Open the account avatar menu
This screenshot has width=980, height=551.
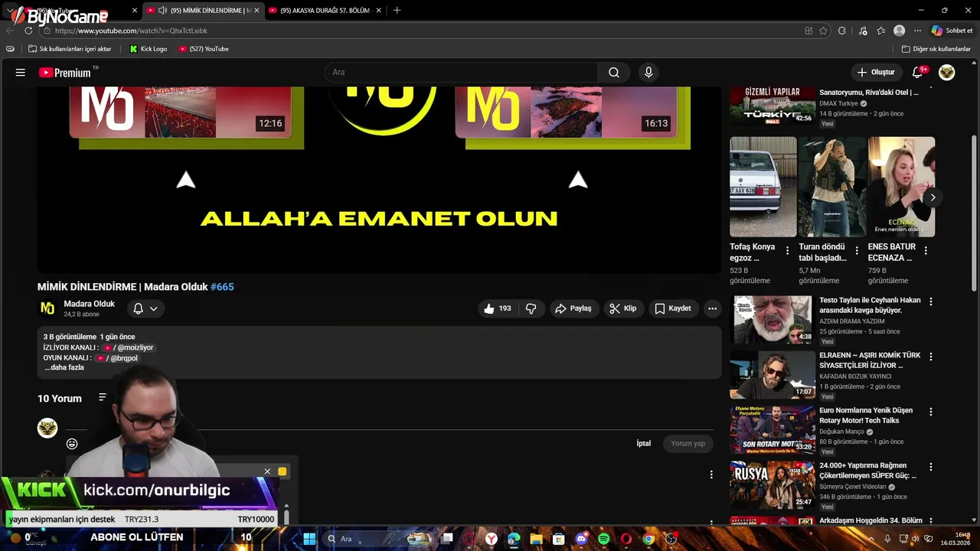coord(947,73)
